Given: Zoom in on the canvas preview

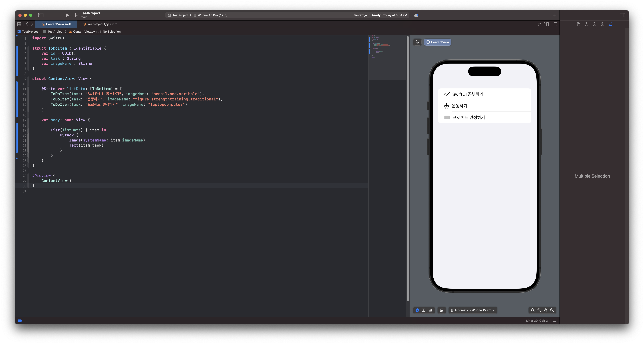Looking at the screenshot, I should 552,310.
